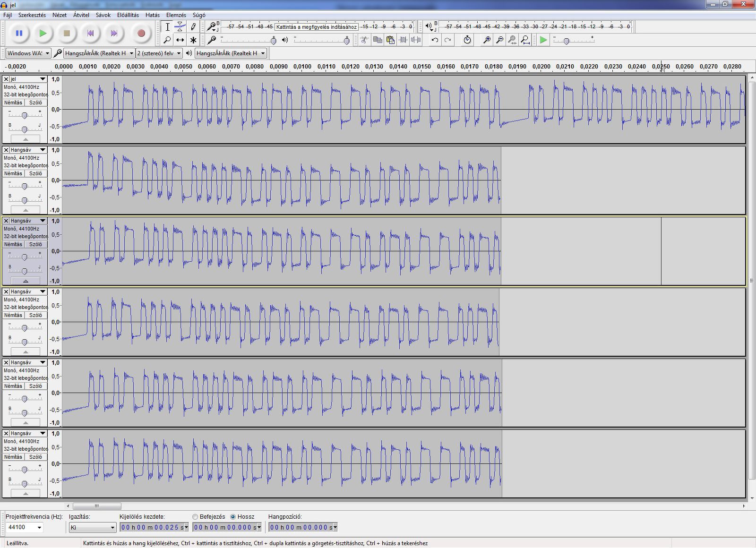
Task: Select the Hossz radio button
Action: pos(233,517)
